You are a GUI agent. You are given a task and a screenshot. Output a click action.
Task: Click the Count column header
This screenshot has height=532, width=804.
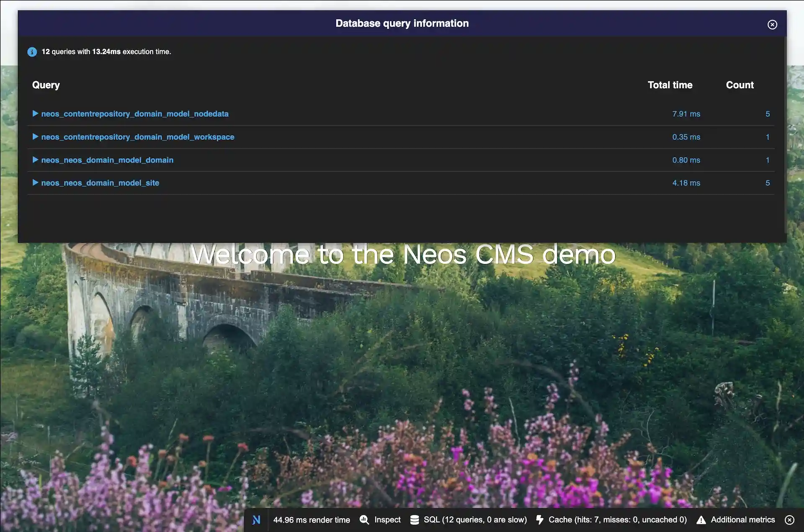click(740, 85)
